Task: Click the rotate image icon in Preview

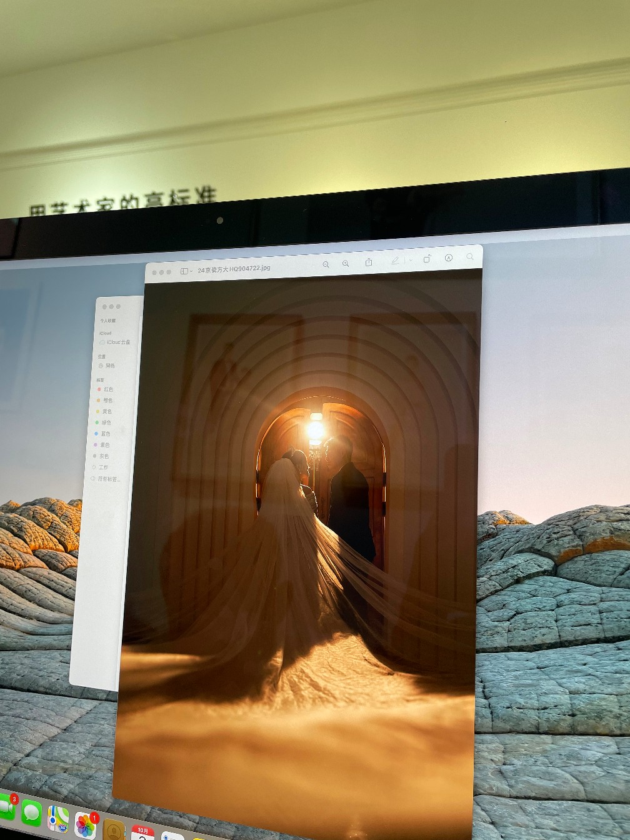Action: (x=427, y=259)
